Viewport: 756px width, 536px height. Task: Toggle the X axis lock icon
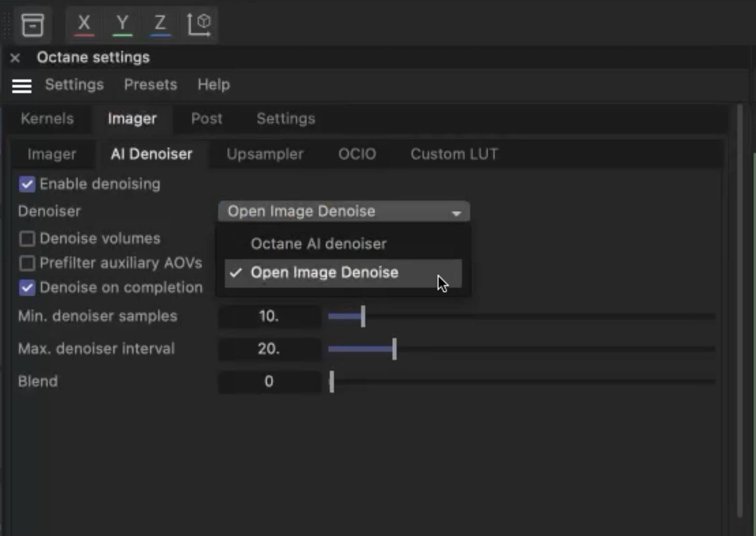point(84,24)
